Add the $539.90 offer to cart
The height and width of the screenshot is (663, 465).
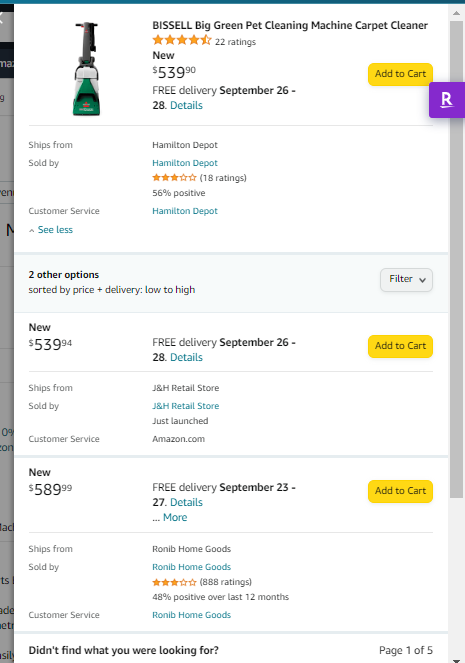[400, 74]
